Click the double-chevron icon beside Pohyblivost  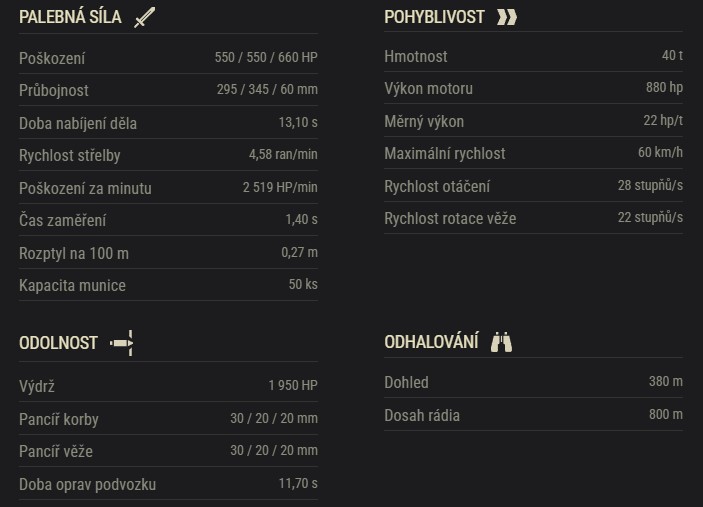[507, 17]
